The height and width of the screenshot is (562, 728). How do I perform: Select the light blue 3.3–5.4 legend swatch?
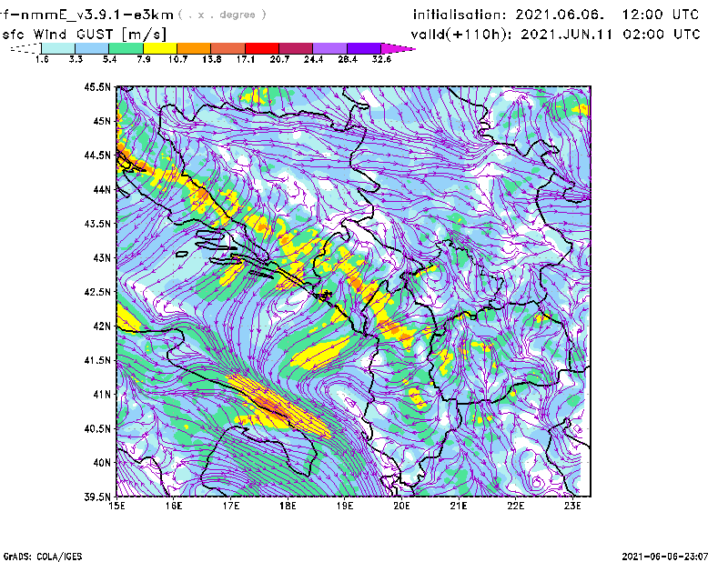92,48
